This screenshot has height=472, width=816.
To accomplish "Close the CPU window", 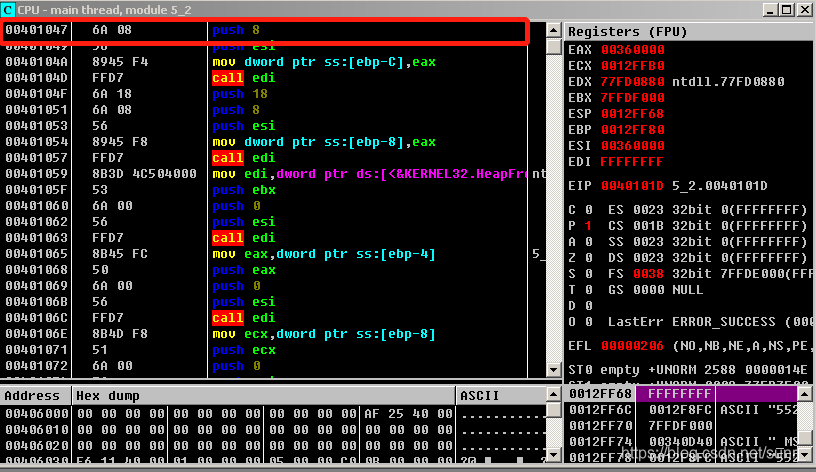I will point(805,9).
